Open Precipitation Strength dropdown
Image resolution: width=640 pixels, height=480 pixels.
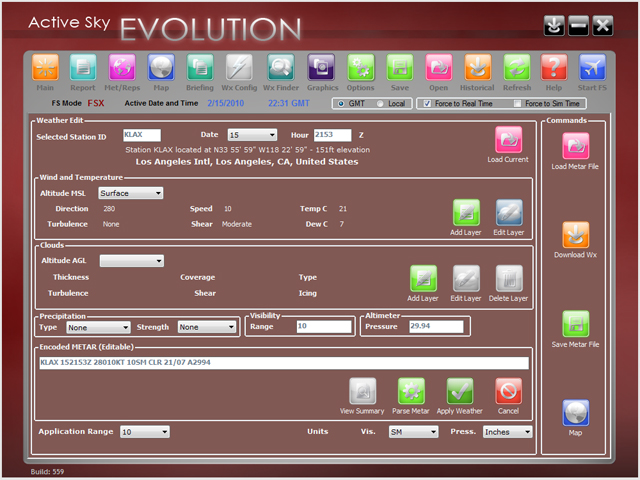coord(207,327)
